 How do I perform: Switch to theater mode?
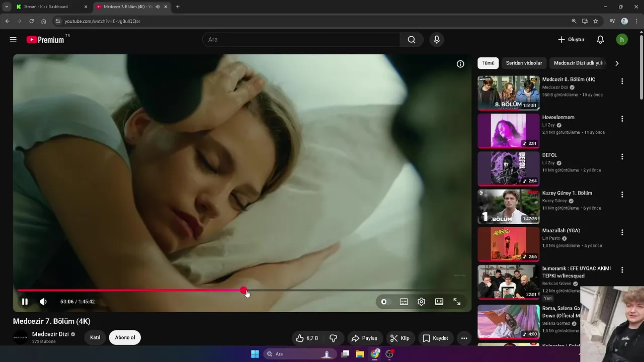click(x=439, y=302)
